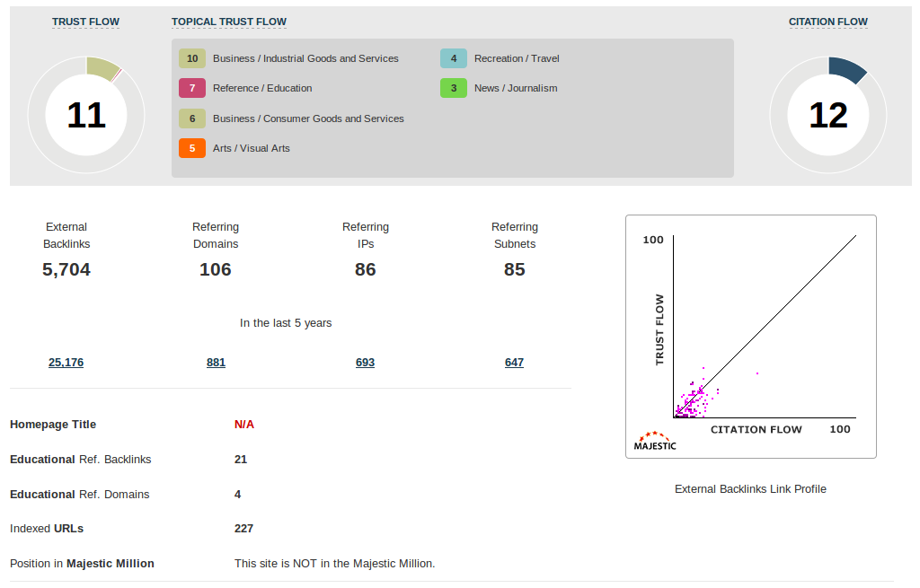Click the Trust Flow heading
The height and width of the screenshot is (588, 920).
pos(85,22)
